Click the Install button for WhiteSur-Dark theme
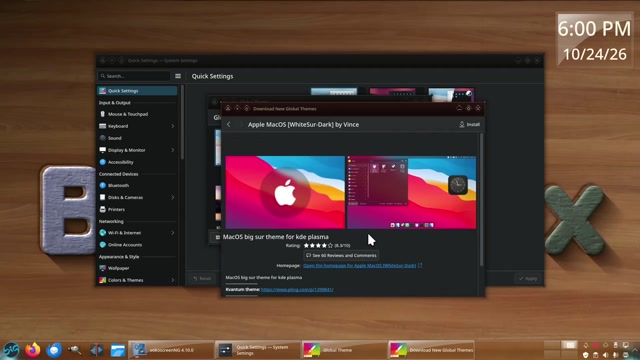The width and height of the screenshot is (640, 360). pyautogui.click(x=469, y=124)
